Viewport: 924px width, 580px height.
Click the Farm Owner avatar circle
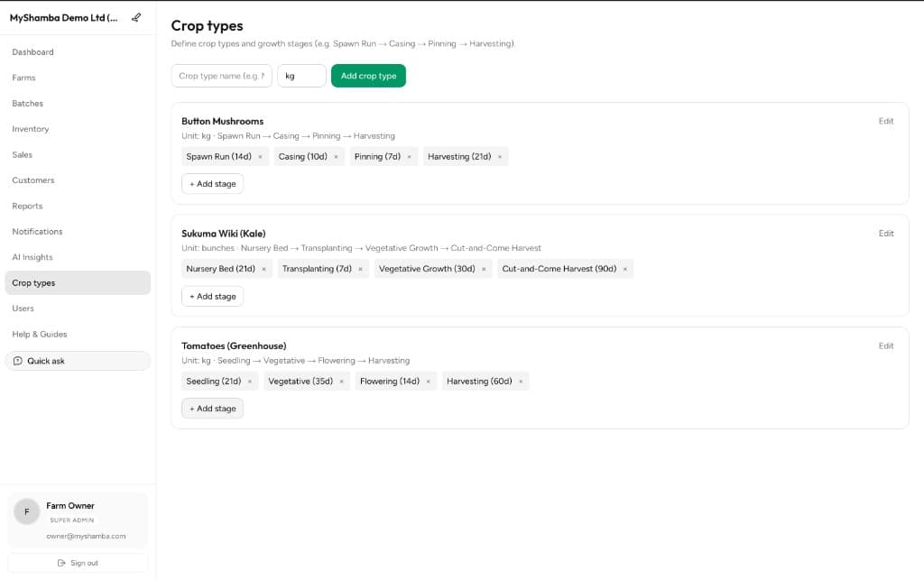coord(26,512)
